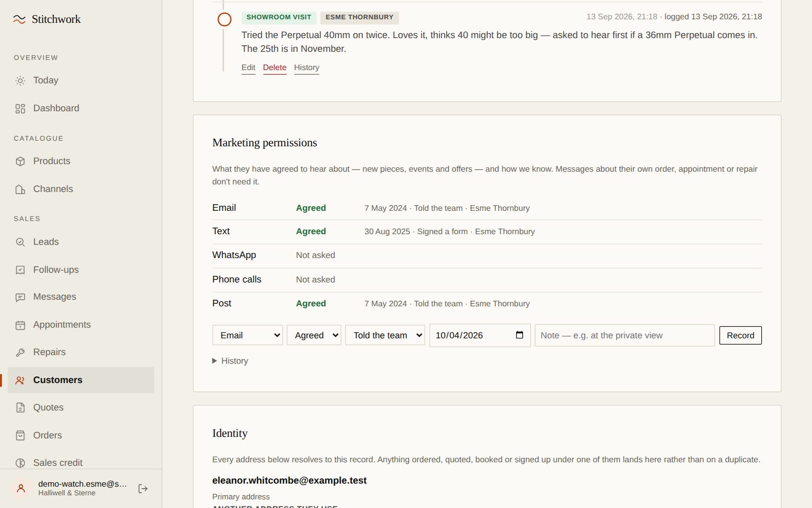This screenshot has height=508, width=812.
Task: Open History link under showroom visit note
Action: 307,68
